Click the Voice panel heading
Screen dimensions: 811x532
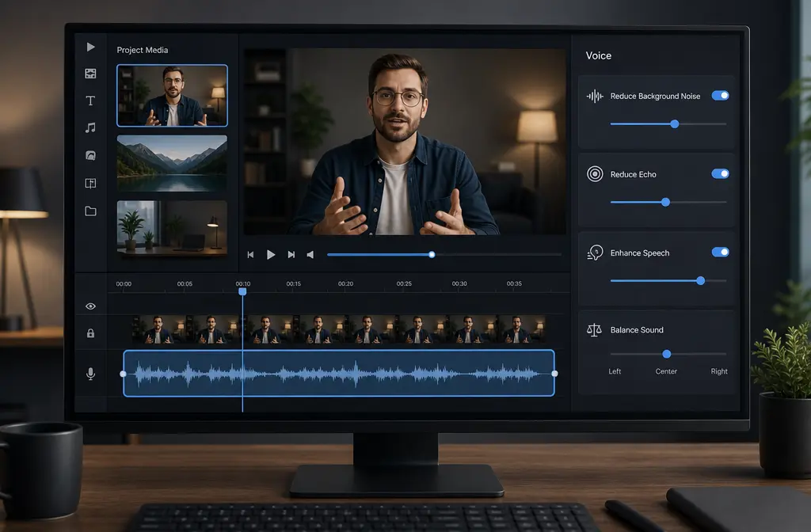pyautogui.click(x=599, y=56)
